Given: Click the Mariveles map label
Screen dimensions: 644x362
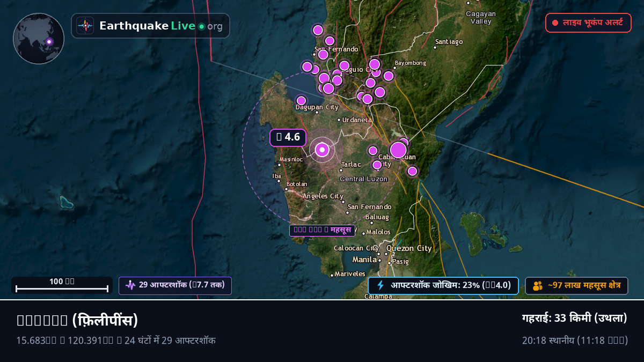Looking at the screenshot, I should pyautogui.click(x=350, y=274).
